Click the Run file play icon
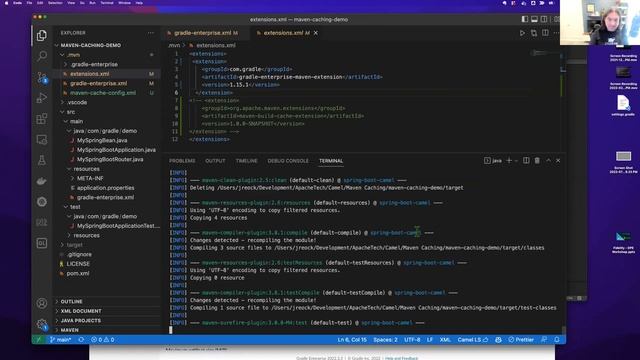 pos(522,33)
